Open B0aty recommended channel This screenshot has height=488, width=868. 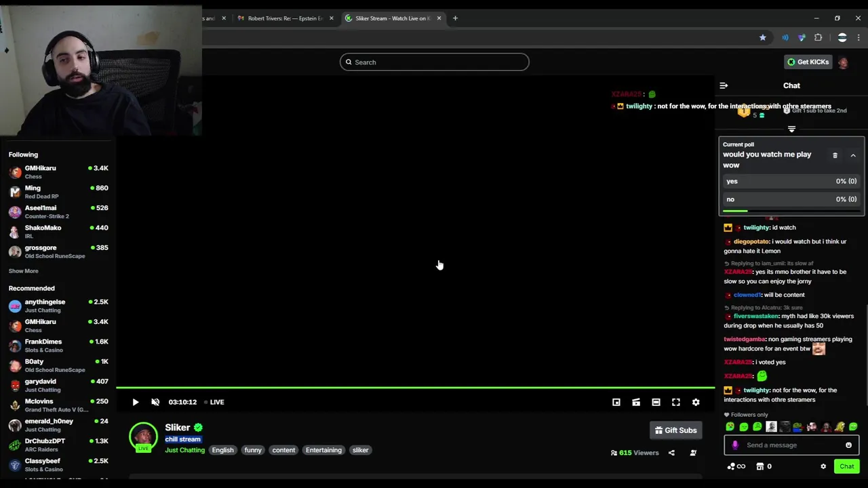[58, 365]
